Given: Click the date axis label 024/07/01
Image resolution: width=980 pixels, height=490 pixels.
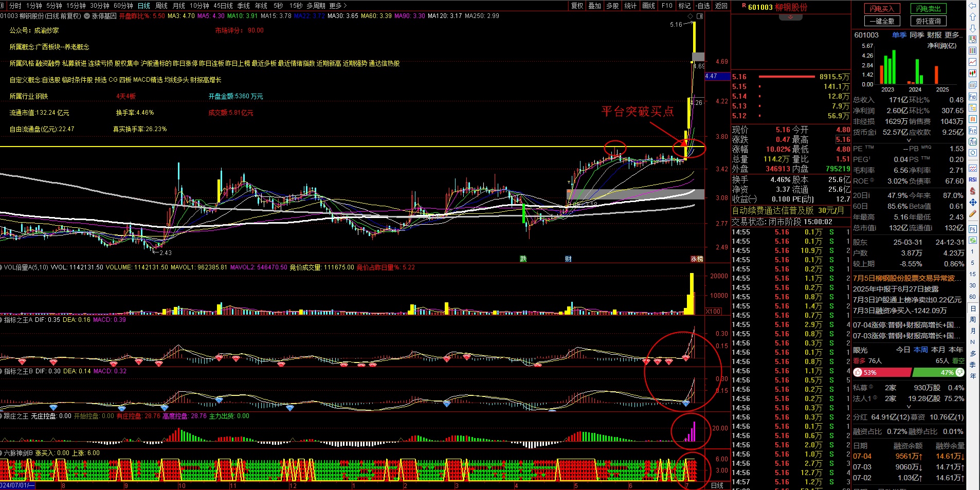Looking at the screenshot, I should [x=17, y=485].
